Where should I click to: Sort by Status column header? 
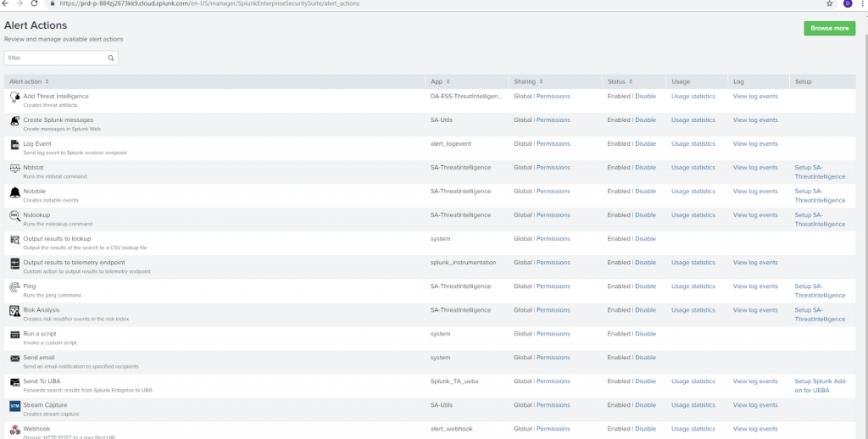[x=620, y=81]
